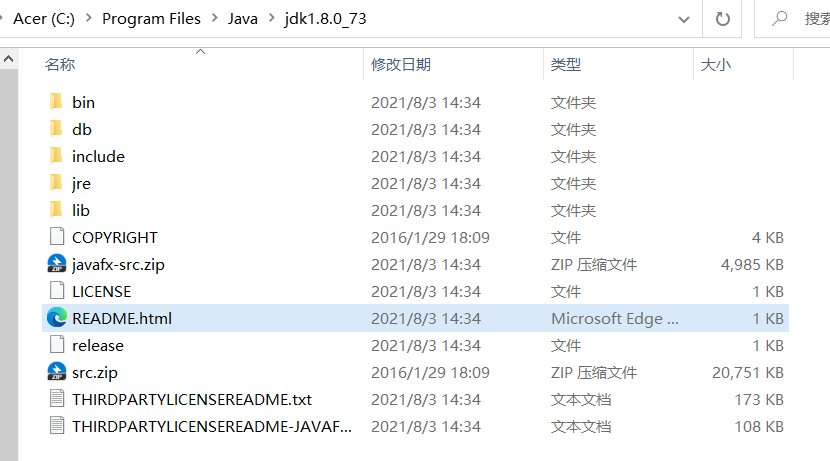Viewport: 830px width, 461px height.
Task: Select the THIRDPARTYLICENSEREADME.txt file name
Action: [192, 399]
